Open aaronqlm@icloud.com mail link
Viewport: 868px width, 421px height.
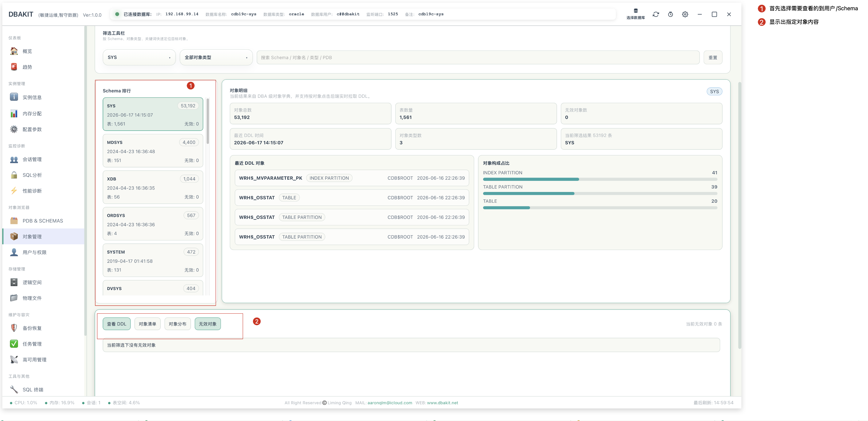pyautogui.click(x=389, y=403)
